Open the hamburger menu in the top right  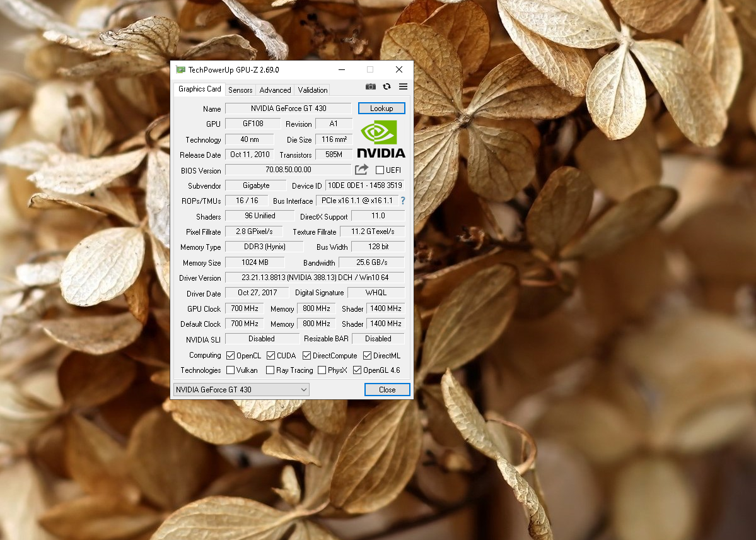click(403, 87)
